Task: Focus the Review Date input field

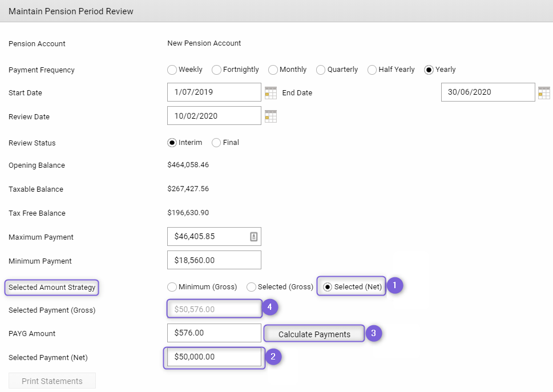Action: (214, 116)
